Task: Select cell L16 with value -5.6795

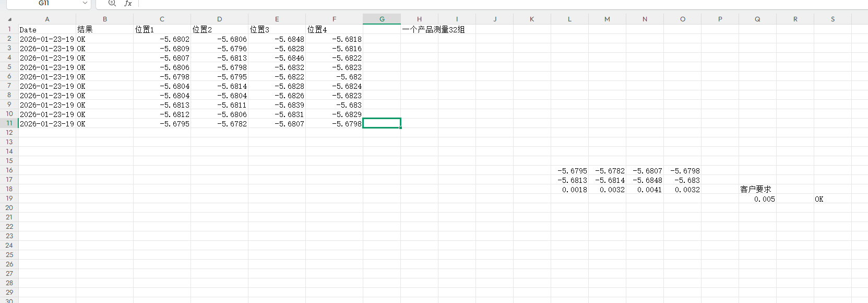Action: coord(569,171)
